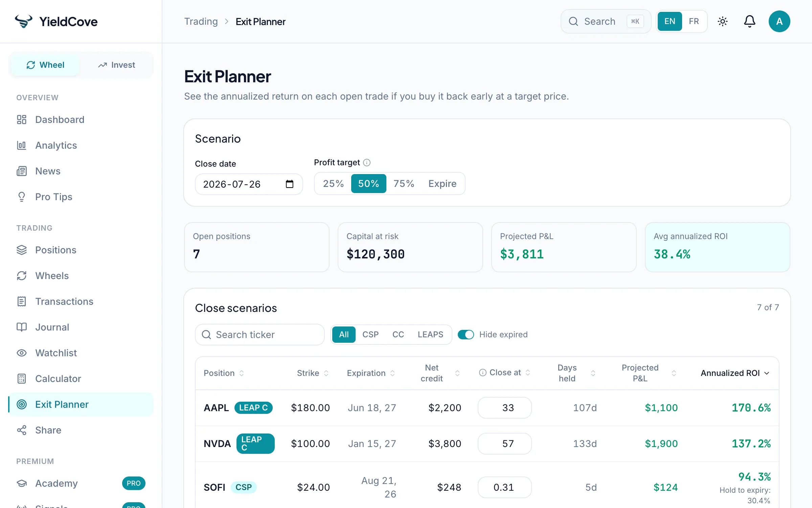Screen dimensions: 812x508
Task: Sort table by Days held column
Action: (x=577, y=373)
